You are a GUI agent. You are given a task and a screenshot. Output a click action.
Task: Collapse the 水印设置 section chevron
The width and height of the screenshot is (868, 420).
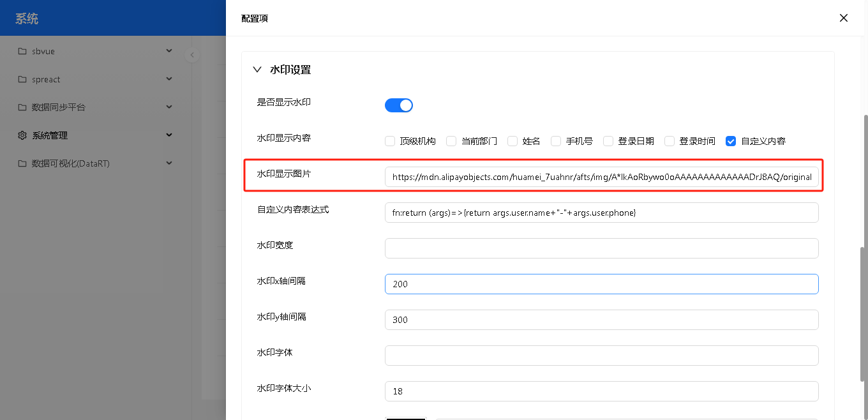(x=257, y=70)
